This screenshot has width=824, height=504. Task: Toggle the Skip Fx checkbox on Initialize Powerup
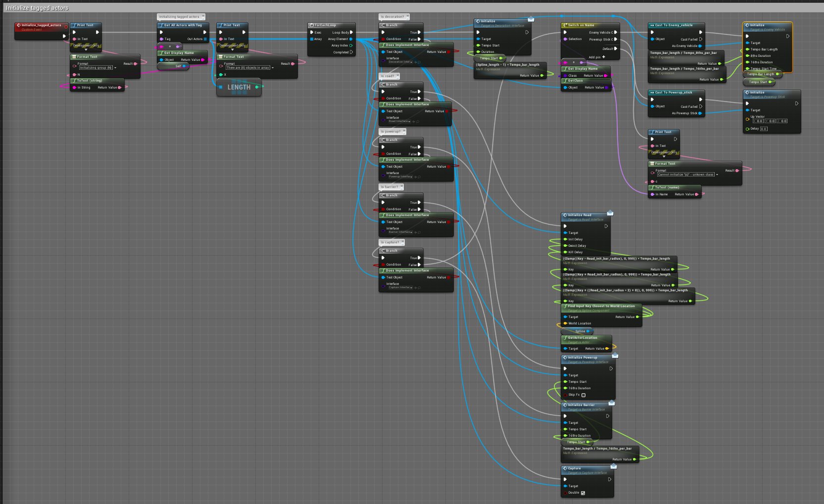pyautogui.click(x=583, y=395)
